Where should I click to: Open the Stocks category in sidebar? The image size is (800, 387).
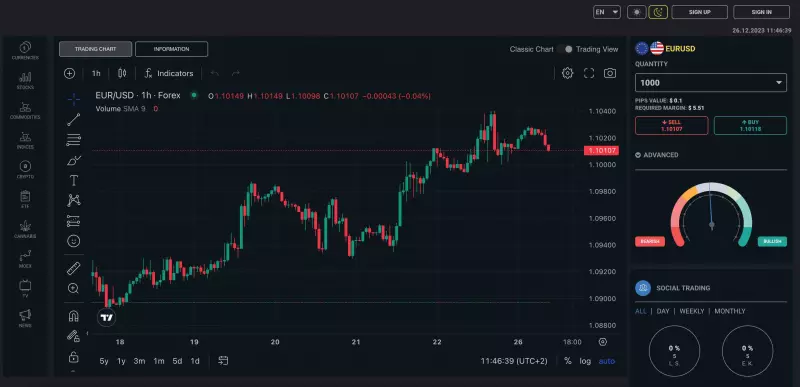click(x=25, y=81)
